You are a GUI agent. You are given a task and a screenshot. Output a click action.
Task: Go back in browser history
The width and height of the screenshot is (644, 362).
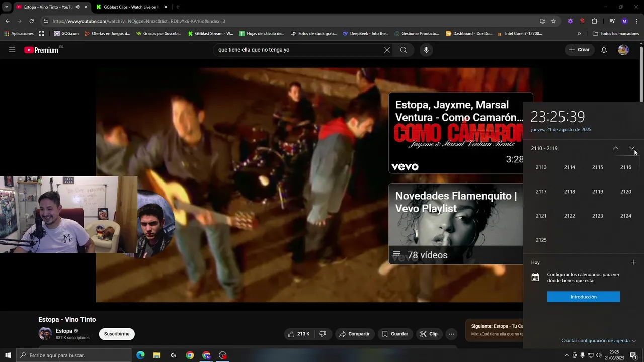(7, 21)
